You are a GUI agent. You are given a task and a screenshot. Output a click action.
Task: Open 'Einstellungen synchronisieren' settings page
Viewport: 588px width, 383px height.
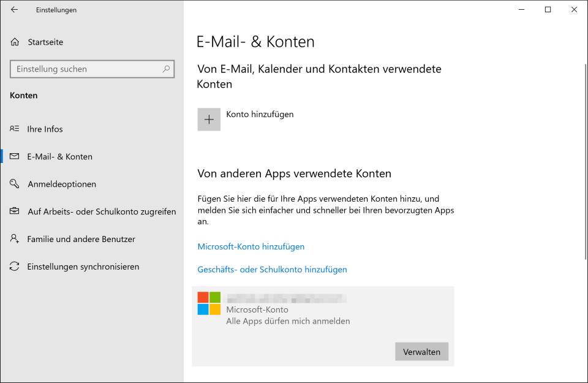[83, 267]
